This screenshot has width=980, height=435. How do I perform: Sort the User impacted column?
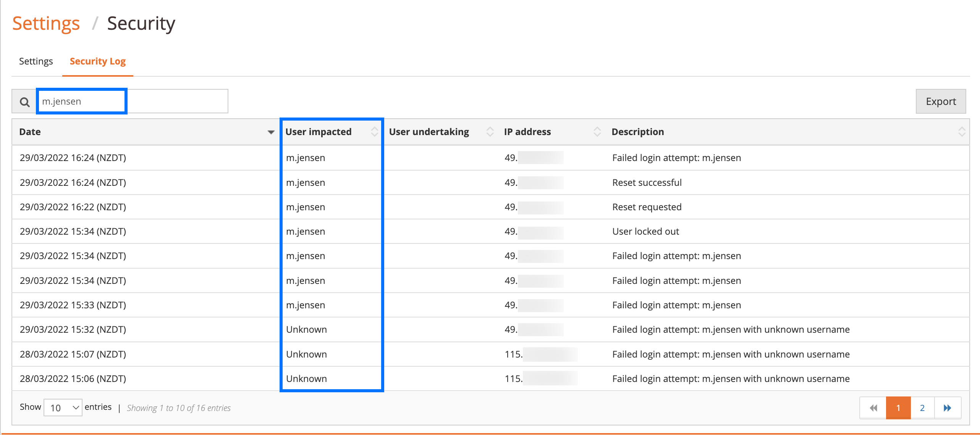[375, 132]
